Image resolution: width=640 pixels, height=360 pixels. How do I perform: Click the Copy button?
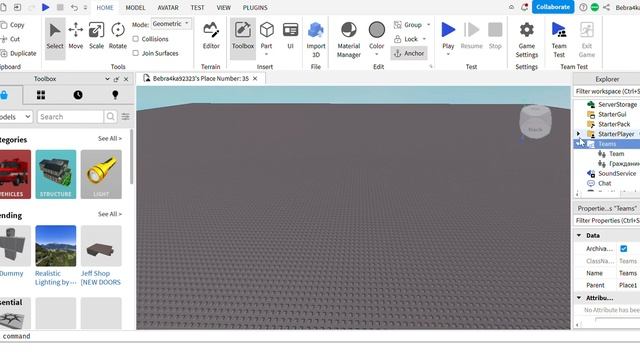13,25
